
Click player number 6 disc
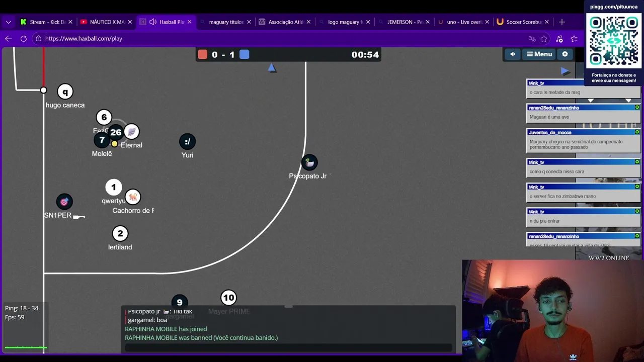click(104, 118)
